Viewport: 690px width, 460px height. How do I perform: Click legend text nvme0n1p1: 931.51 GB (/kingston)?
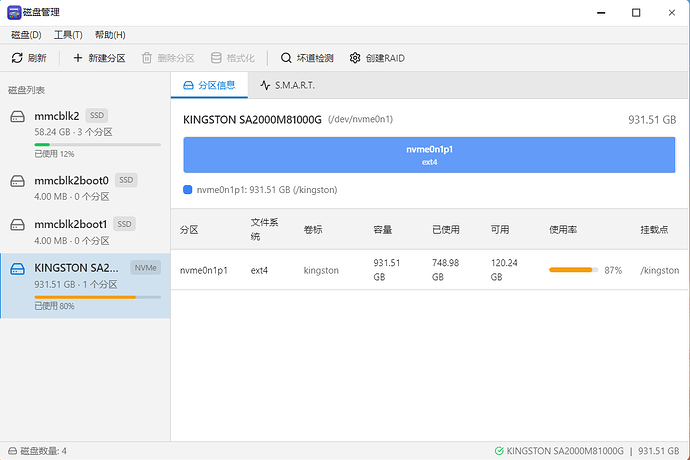(267, 190)
